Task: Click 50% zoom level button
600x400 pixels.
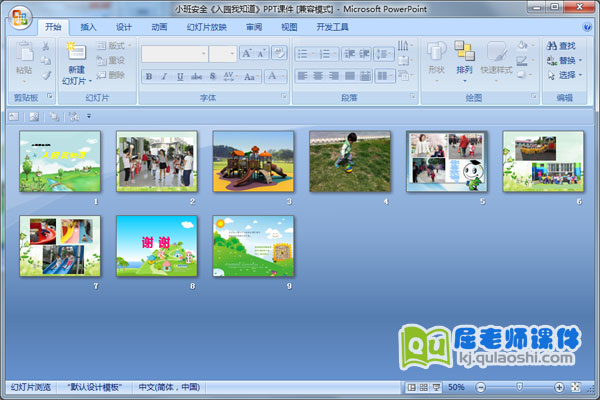Action: 457,387
